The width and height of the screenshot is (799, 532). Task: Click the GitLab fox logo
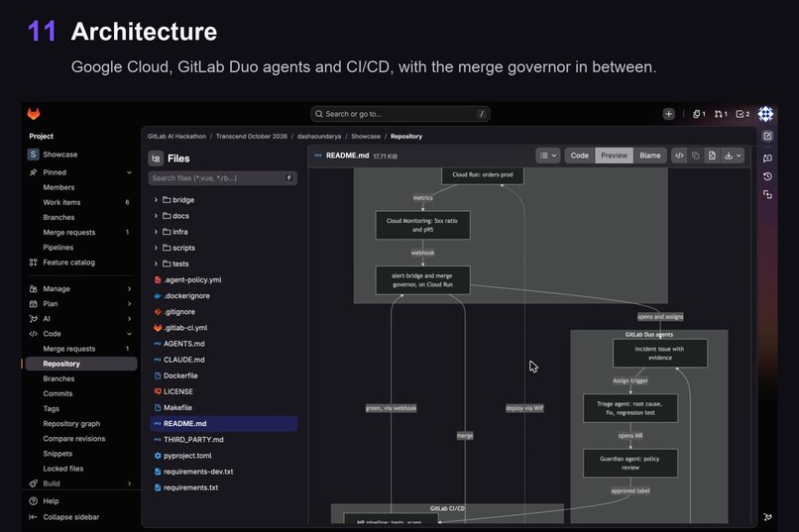pos(34,114)
